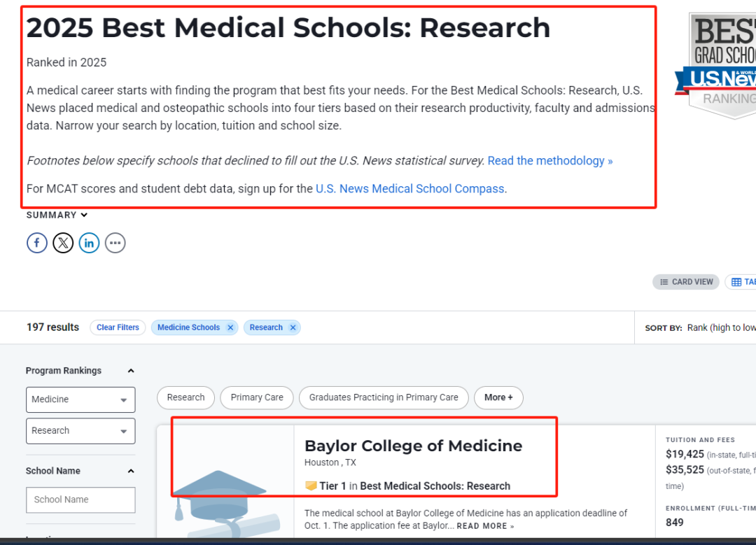The width and height of the screenshot is (756, 545).
Task: Click the graduation cap school thumbnail
Action: pos(225,482)
